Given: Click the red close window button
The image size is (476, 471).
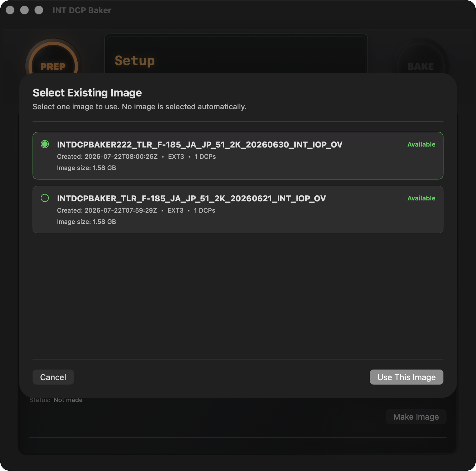Looking at the screenshot, I should coord(10,10).
